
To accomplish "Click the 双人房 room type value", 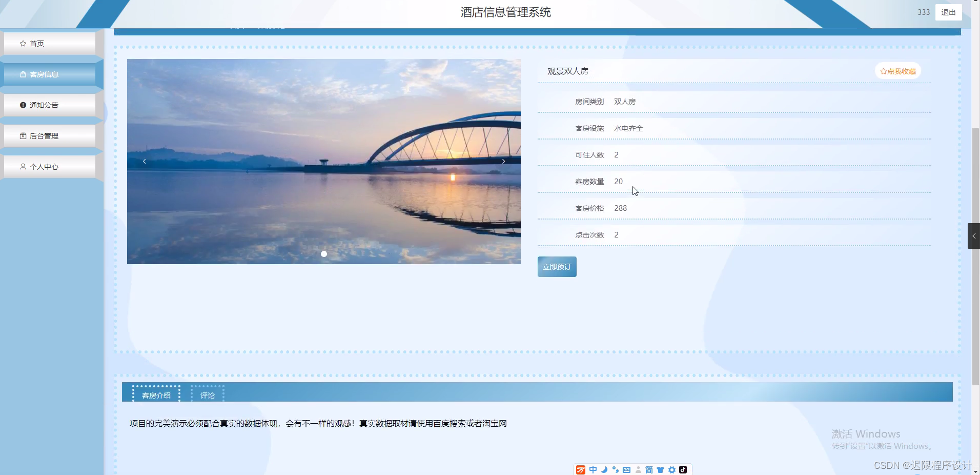I will [x=625, y=102].
